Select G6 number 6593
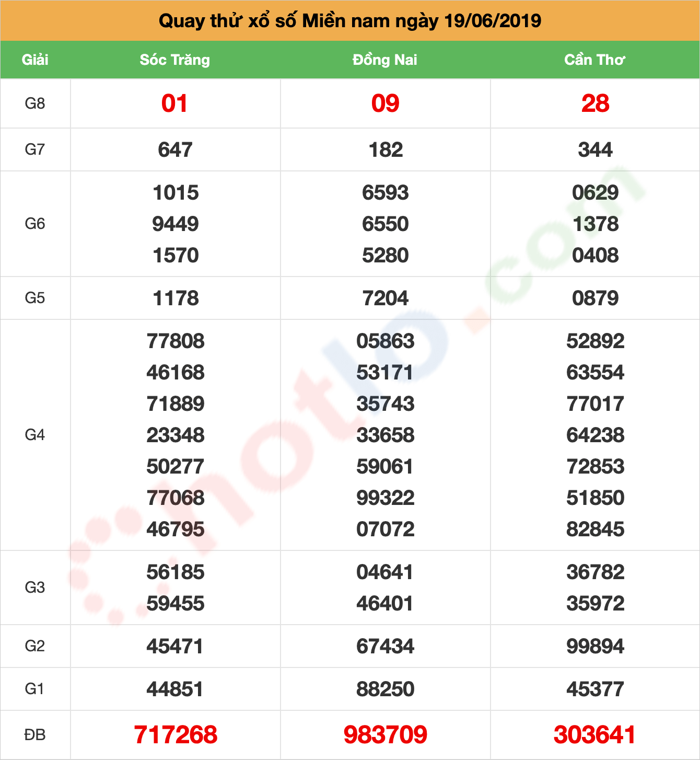Viewport: 700px width, 760px height. (x=386, y=193)
